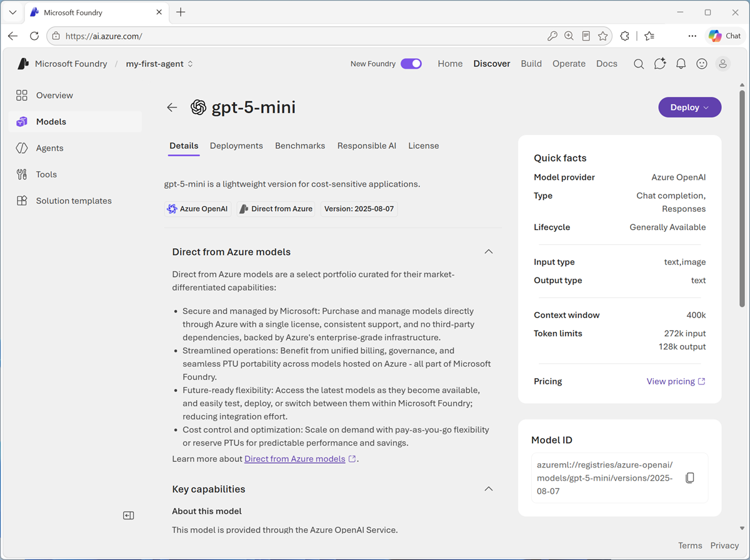Click the search magnifier in Foundry header
The width and height of the screenshot is (750, 560).
pyautogui.click(x=639, y=64)
